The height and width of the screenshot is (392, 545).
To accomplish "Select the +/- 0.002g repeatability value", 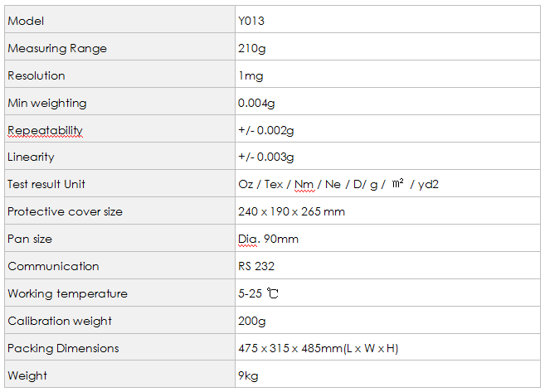I will (266, 130).
